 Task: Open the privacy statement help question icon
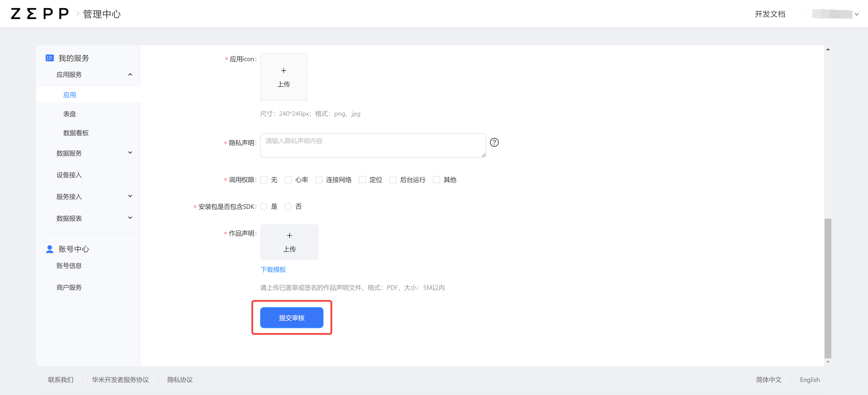click(494, 142)
